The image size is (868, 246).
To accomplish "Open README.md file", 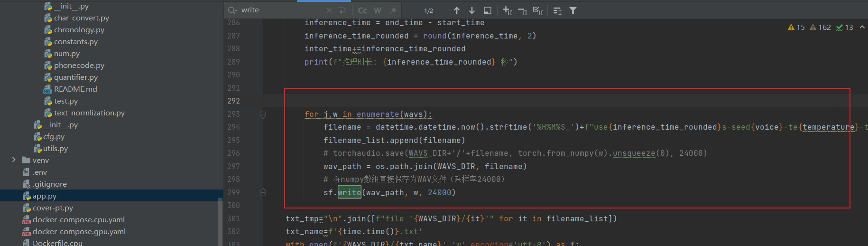I will click(75, 89).
